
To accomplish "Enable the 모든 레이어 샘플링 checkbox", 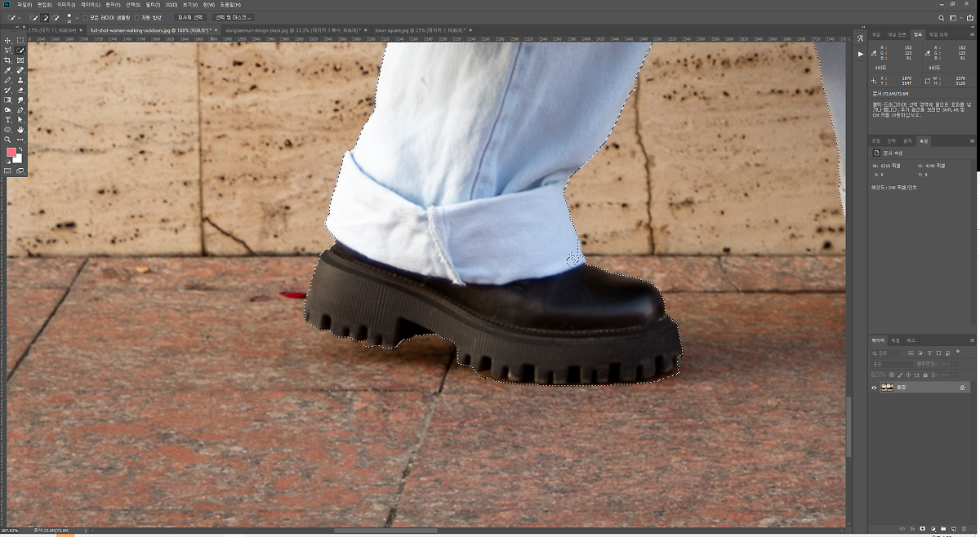I will click(x=86, y=17).
